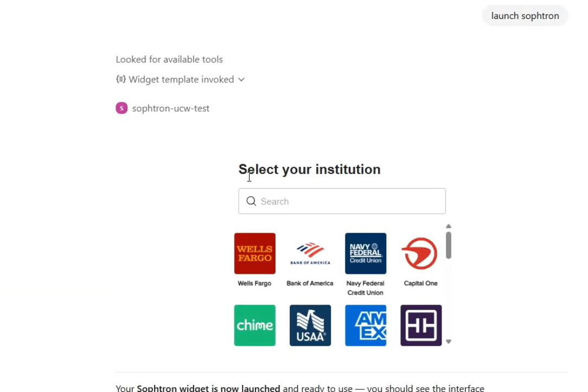The image size is (588, 392).
Task: Click the scroll down arrow of institution list
Action: (449, 342)
